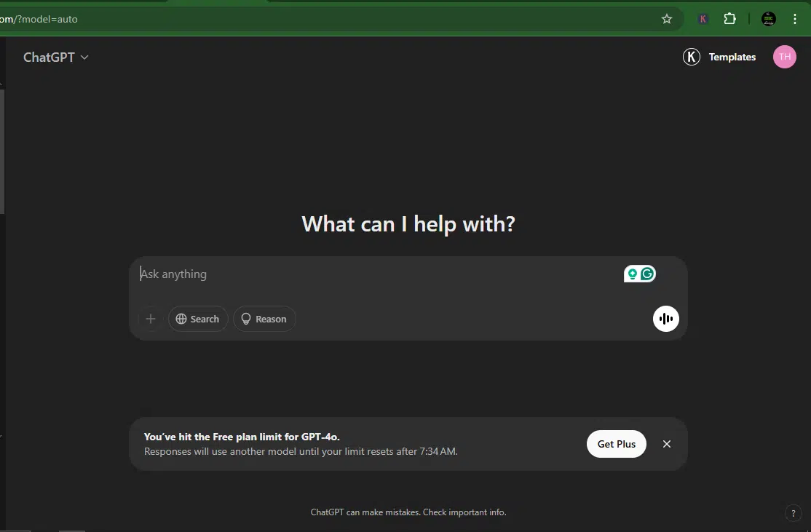Focus the Ask anything input field

(x=380, y=274)
